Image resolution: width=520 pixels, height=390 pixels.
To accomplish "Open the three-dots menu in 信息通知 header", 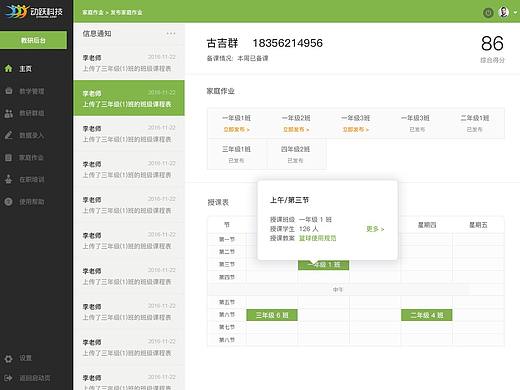I will 171,33.
